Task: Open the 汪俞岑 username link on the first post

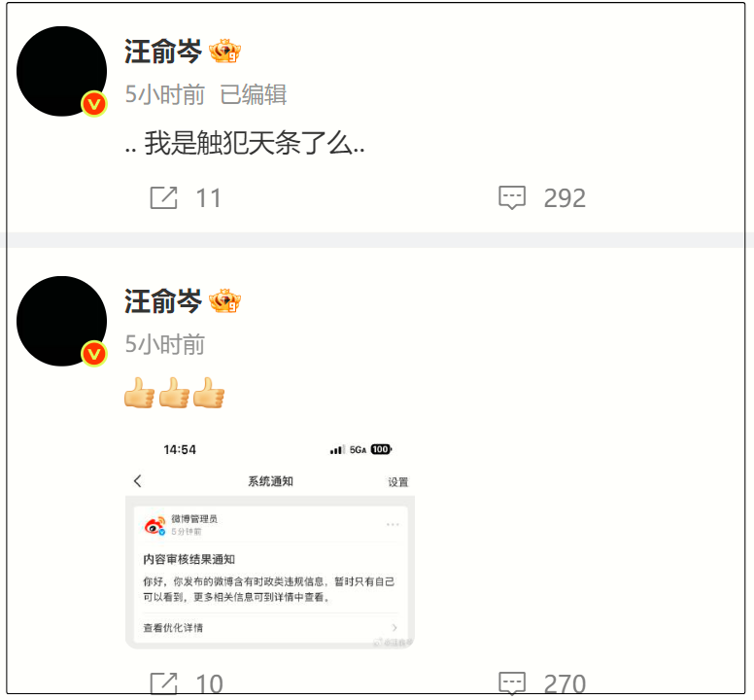Action: pyautogui.click(x=163, y=52)
